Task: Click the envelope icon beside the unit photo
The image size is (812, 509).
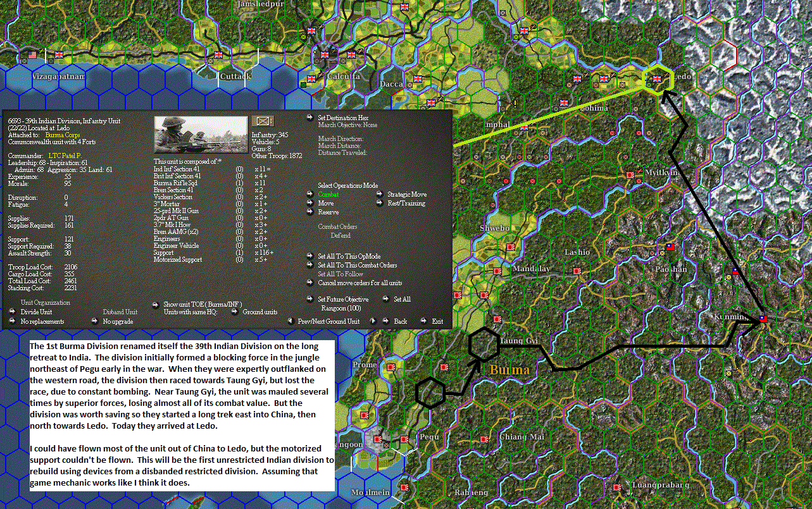Action: point(263,121)
